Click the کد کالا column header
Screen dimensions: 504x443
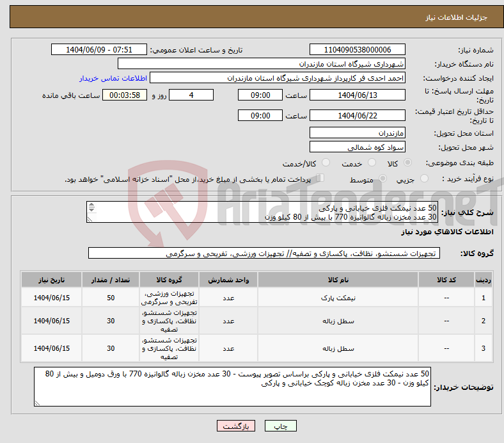click(x=446, y=280)
